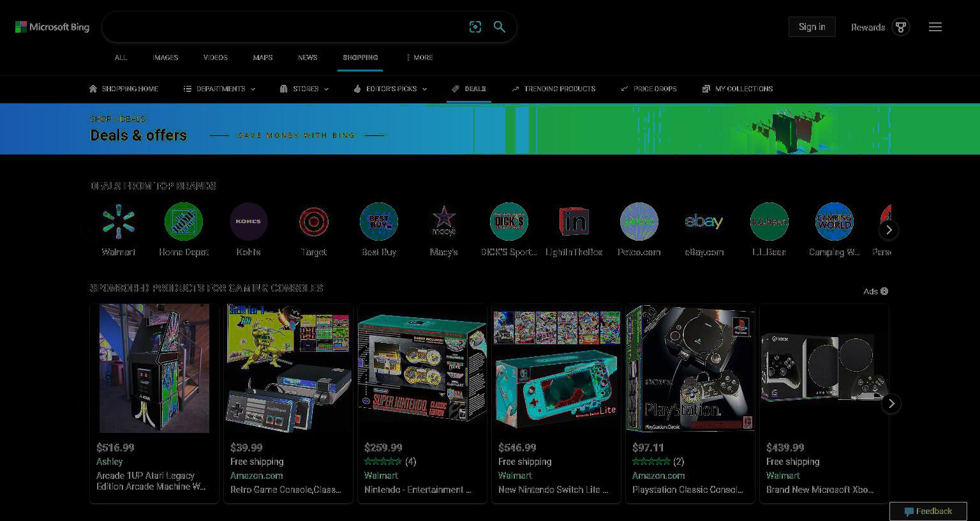Click the Sign in button
The width and height of the screenshot is (980, 521).
point(812,27)
